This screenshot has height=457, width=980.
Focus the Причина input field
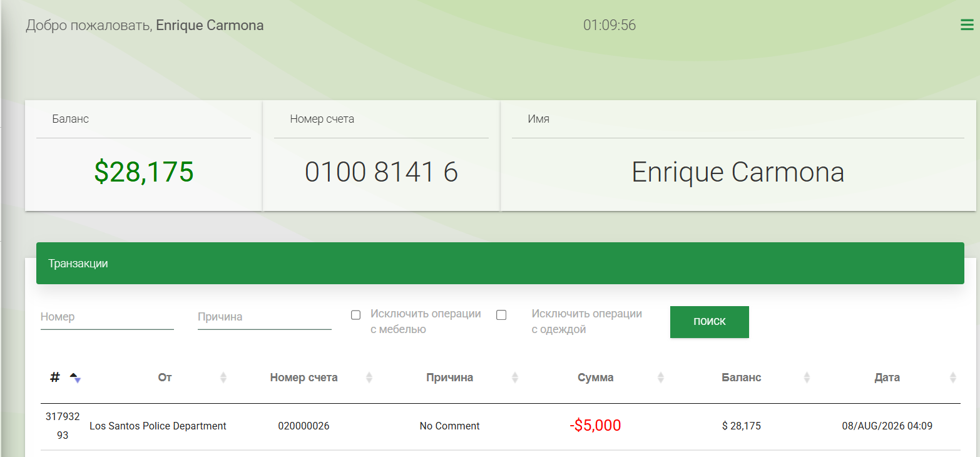(264, 317)
